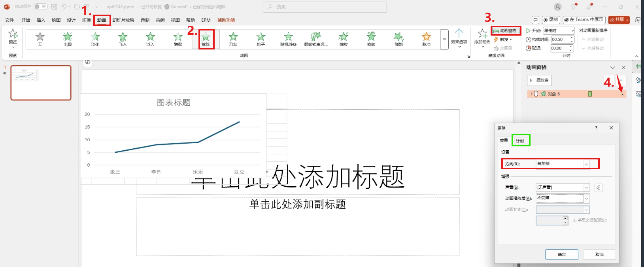Select the 飞入 (Fly In) animation effect
Viewport: 644px width, 267px height.
point(123,39)
